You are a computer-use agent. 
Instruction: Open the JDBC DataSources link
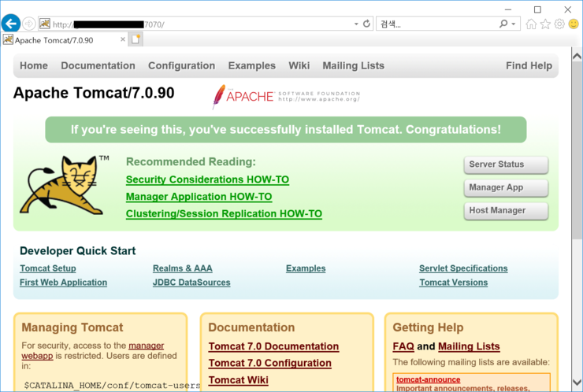pos(191,283)
